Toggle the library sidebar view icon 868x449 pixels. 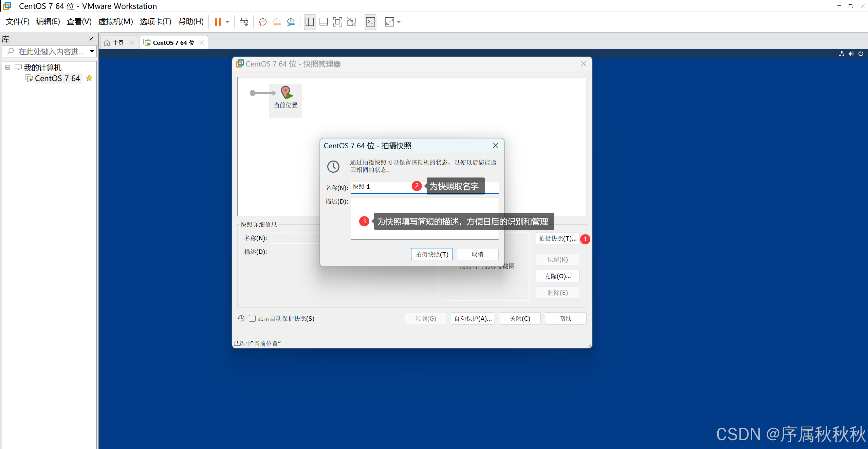(x=310, y=22)
